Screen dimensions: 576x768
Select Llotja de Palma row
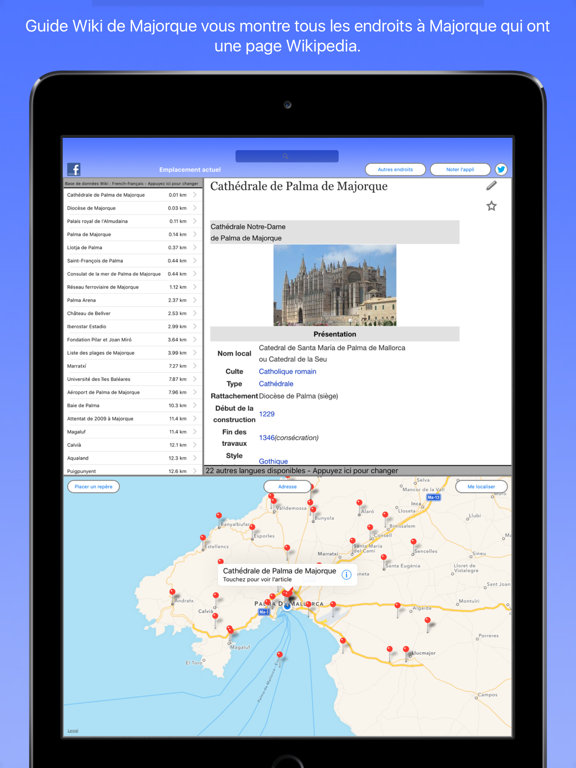pos(133,248)
